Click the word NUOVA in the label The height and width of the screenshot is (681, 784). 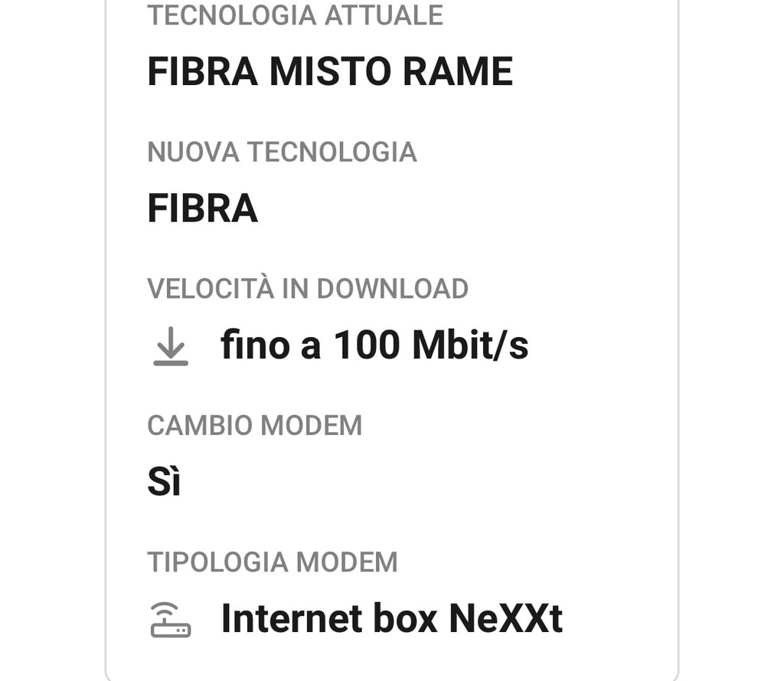point(193,152)
